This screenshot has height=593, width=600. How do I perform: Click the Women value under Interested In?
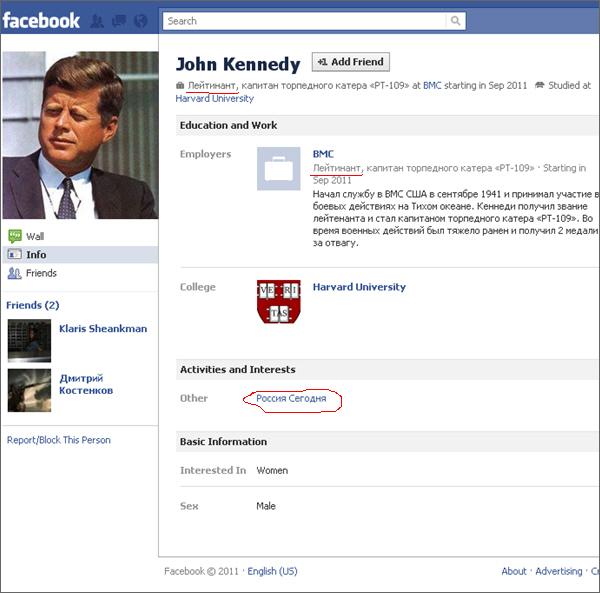click(x=272, y=470)
